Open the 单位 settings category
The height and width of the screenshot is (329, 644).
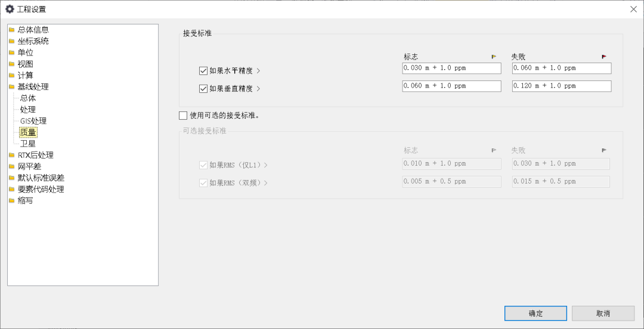coord(26,52)
